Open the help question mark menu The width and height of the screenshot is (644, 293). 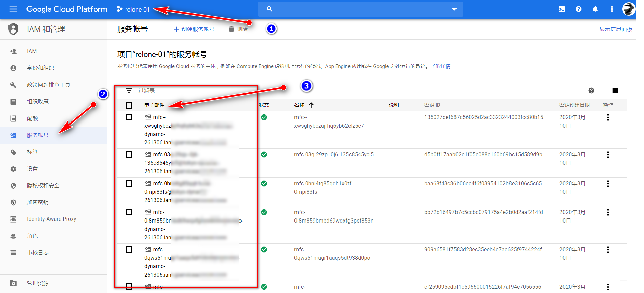(x=579, y=9)
